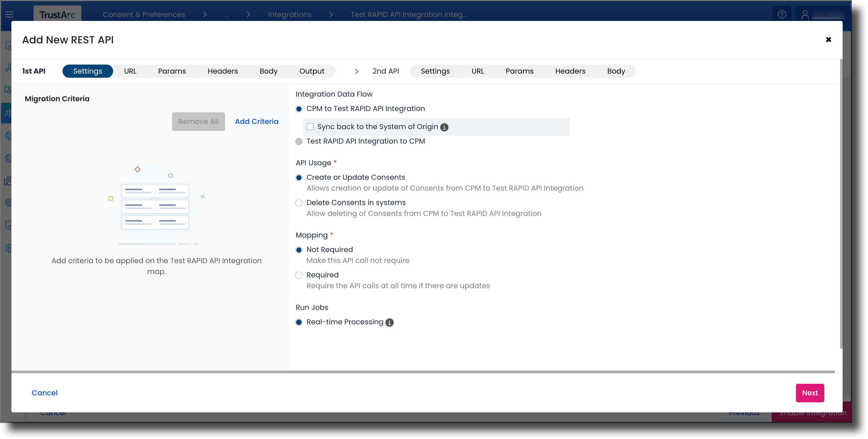Open help question mark icon
Image resolution: width=868 pixels, height=439 pixels.
tap(782, 14)
